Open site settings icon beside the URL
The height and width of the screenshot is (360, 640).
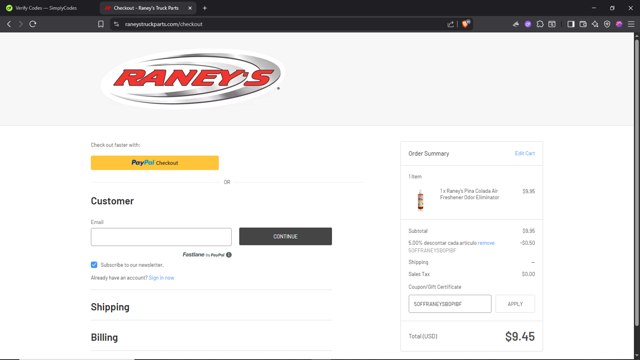(x=116, y=24)
